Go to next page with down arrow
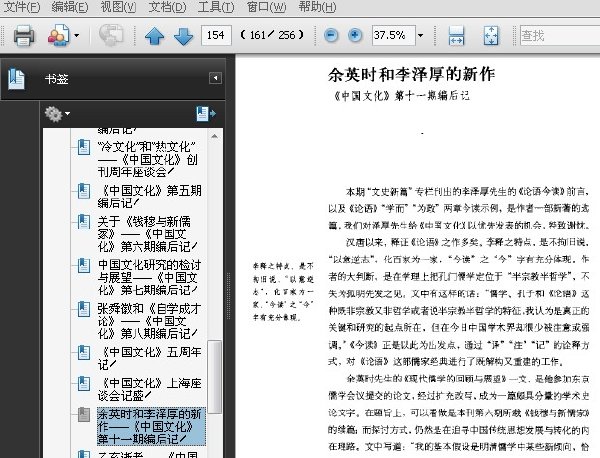This screenshot has width=600, height=458. point(184,36)
